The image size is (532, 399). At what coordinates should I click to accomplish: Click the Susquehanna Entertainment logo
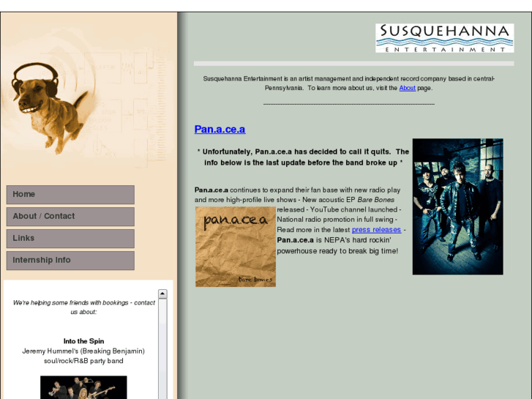[x=444, y=38]
